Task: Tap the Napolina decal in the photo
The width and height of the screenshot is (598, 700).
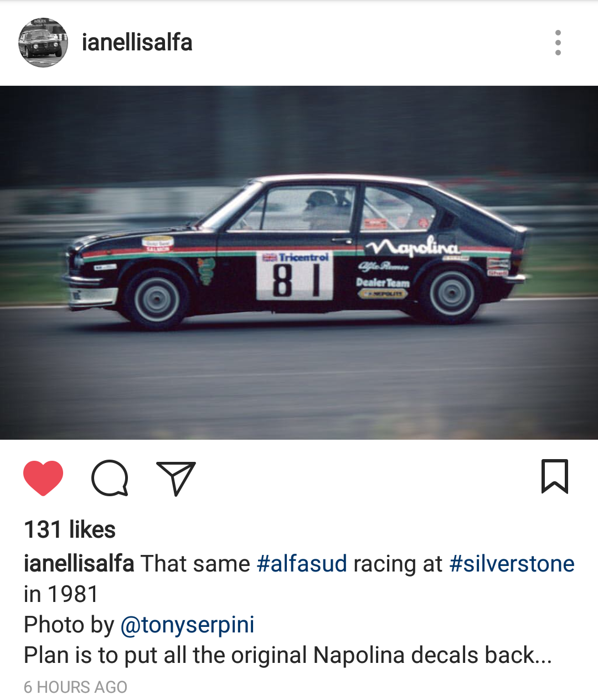Action: click(x=413, y=246)
